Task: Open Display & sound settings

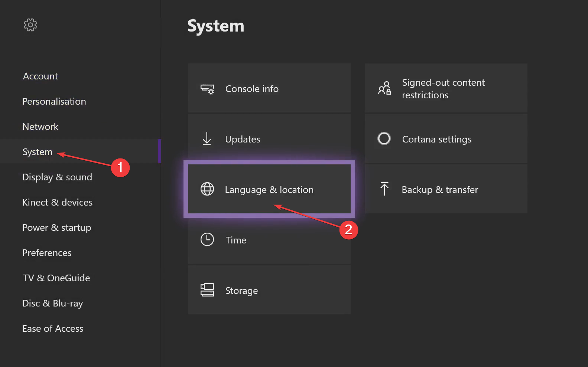Action: (57, 177)
